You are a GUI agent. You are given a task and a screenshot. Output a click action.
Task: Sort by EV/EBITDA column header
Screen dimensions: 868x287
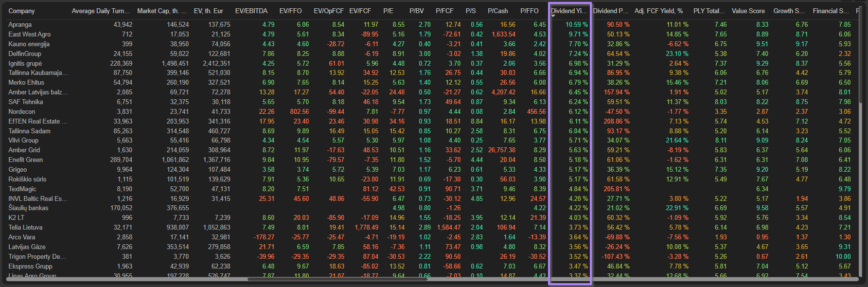(251, 11)
